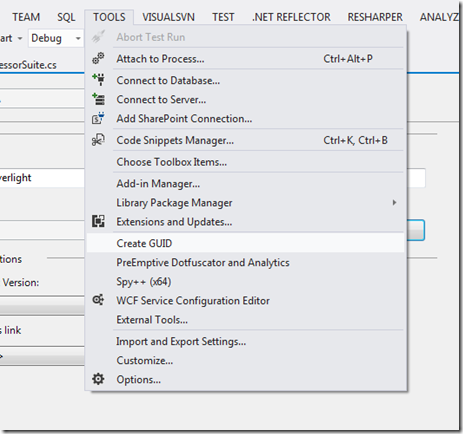Click the Add SharePoint Connection icon

(x=98, y=118)
